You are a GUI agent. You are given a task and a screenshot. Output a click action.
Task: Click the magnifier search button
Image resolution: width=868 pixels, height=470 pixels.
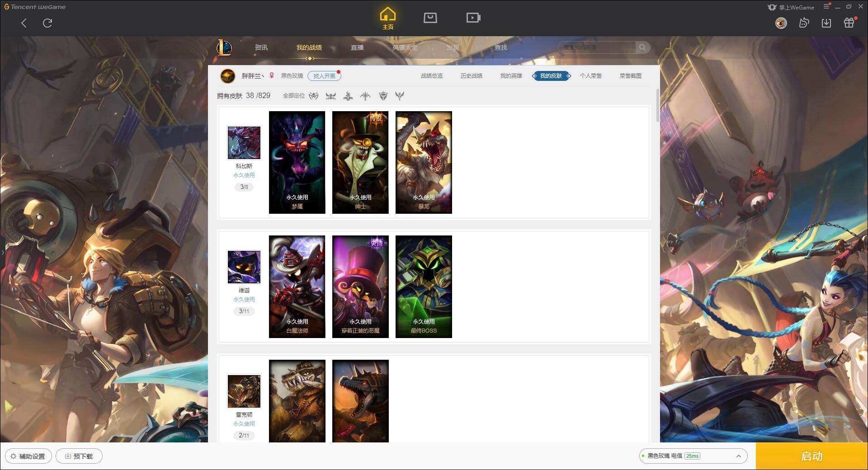[x=642, y=47]
